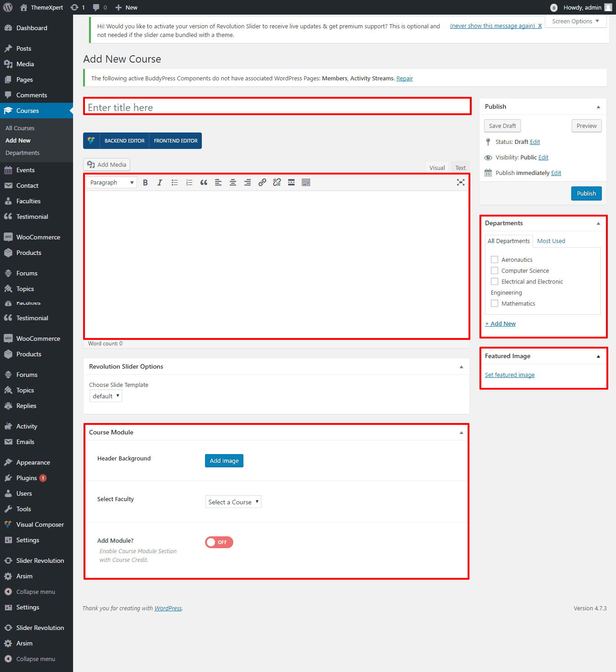This screenshot has width=616, height=672.
Task: Insert Read More tag icon
Action: 291,183
